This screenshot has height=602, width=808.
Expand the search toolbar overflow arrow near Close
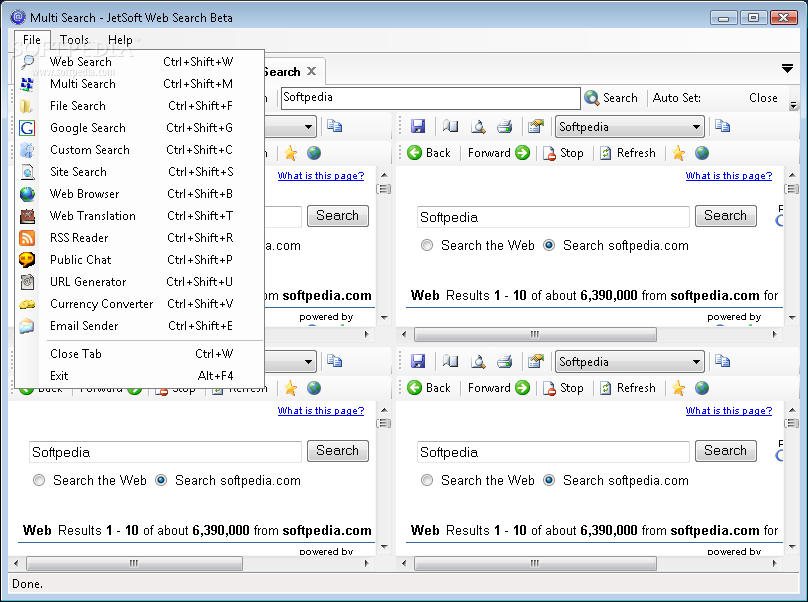[x=794, y=106]
